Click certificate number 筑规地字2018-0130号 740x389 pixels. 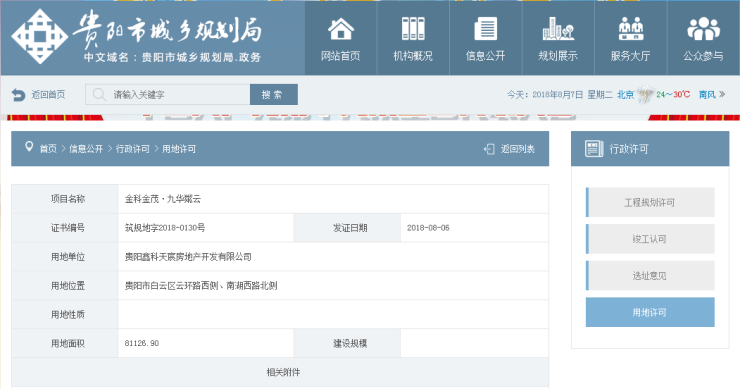(165, 228)
